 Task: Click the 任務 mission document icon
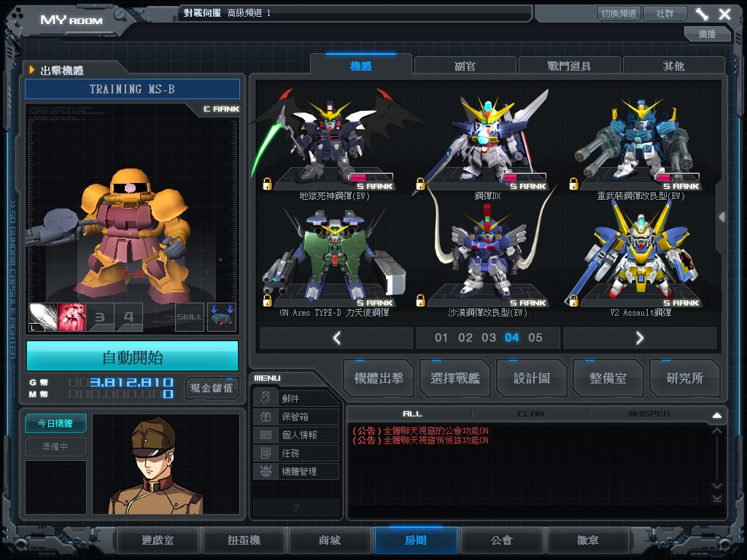pos(266,453)
